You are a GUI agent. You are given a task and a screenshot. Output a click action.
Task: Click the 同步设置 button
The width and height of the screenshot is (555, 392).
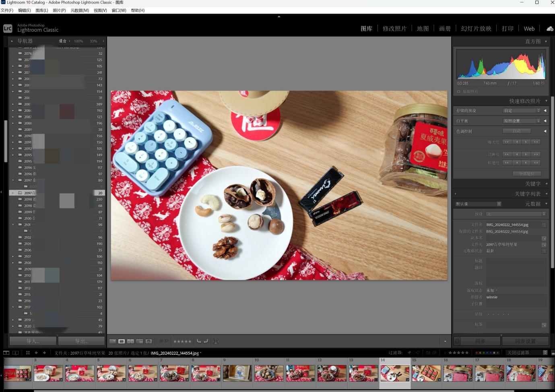(525, 341)
